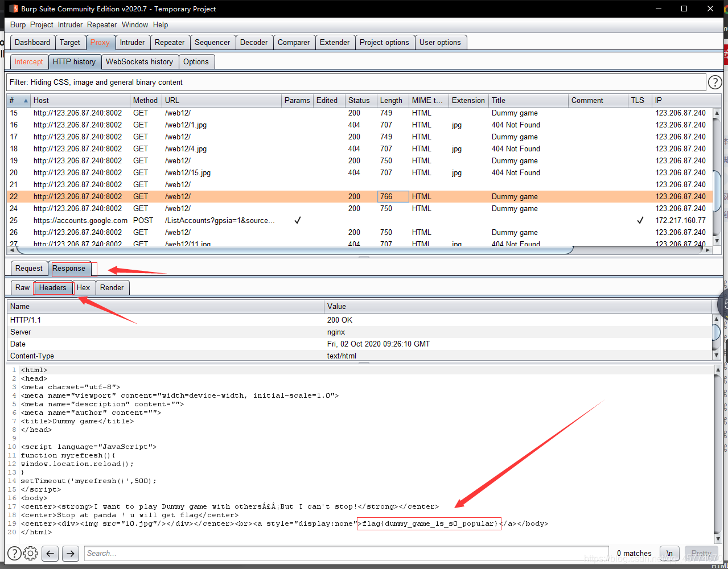
Task: Switch to Headers response view
Action: [x=53, y=287]
